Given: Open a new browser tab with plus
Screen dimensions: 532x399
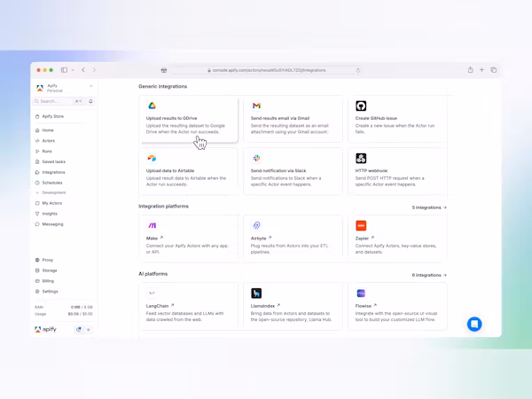Looking at the screenshot, I should (481, 70).
